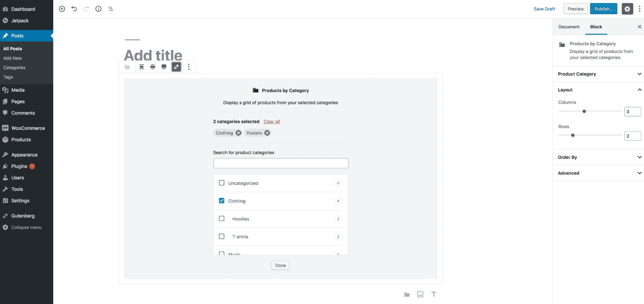
Task: Toggle the edit pencil icon
Action: tap(176, 67)
